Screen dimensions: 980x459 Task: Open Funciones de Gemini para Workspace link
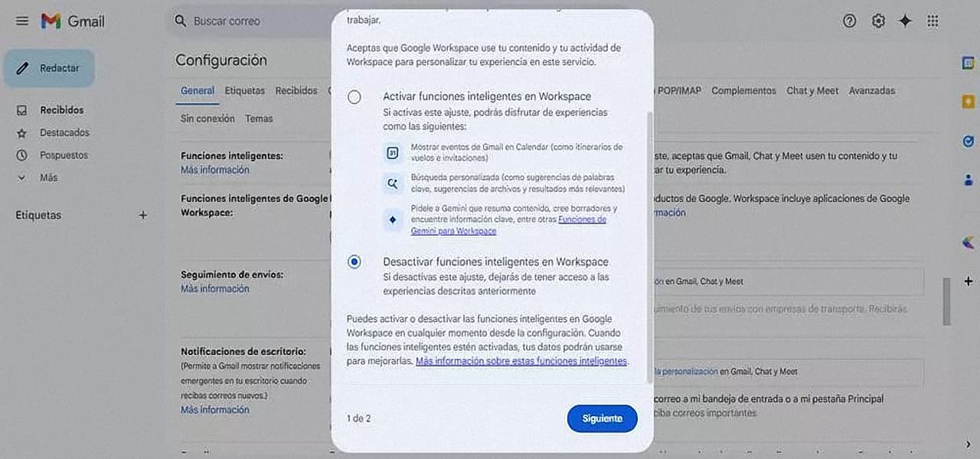[x=508, y=225]
